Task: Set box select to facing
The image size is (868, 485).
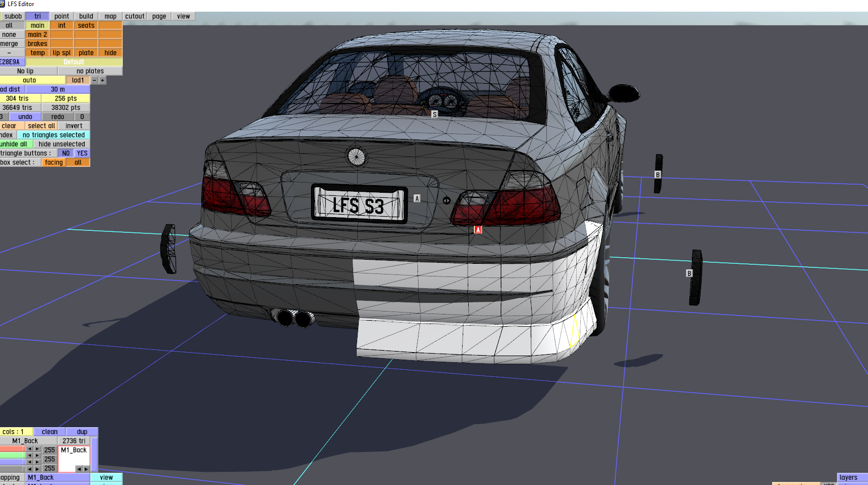Action: tap(54, 162)
